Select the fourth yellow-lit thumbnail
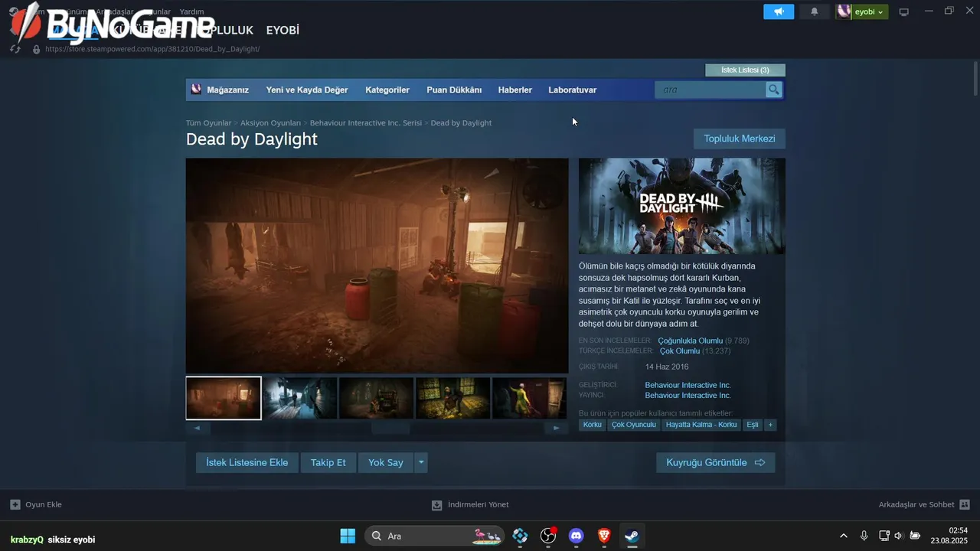 [x=452, y=398]
